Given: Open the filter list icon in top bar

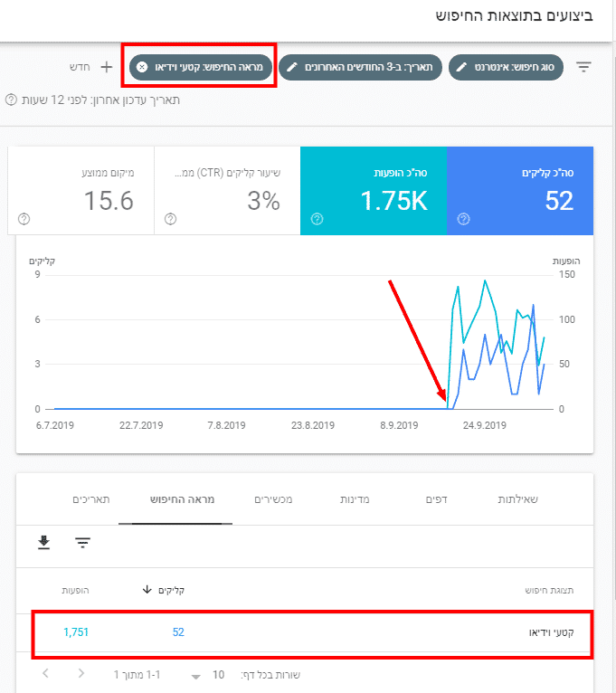Looking at the screenshot, I should 584,67.
